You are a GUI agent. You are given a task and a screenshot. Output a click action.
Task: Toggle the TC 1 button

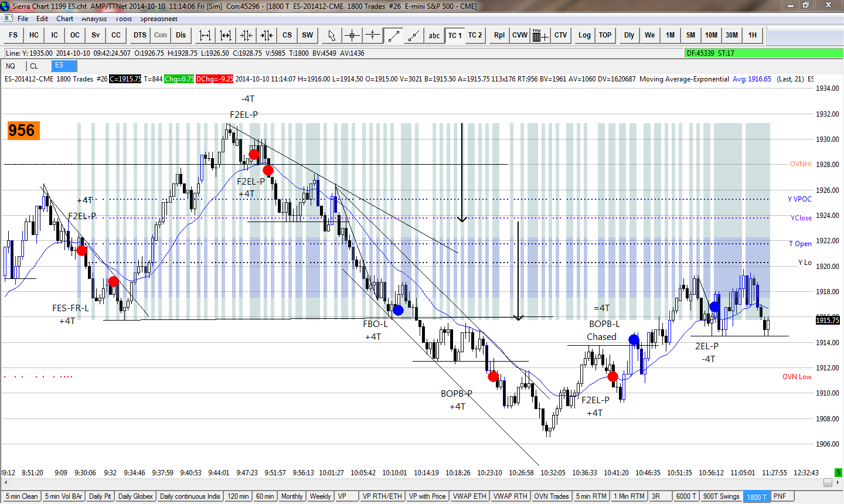(455, 35)
